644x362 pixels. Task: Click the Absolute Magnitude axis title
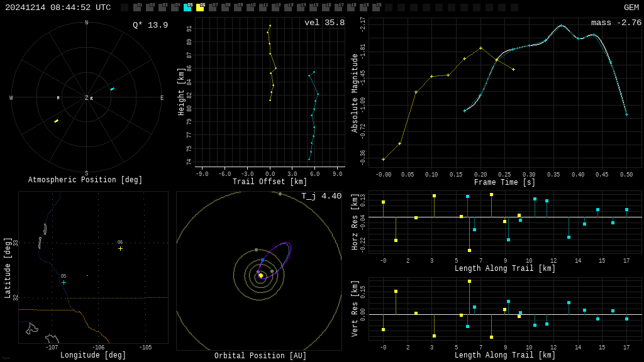point(355,93)
